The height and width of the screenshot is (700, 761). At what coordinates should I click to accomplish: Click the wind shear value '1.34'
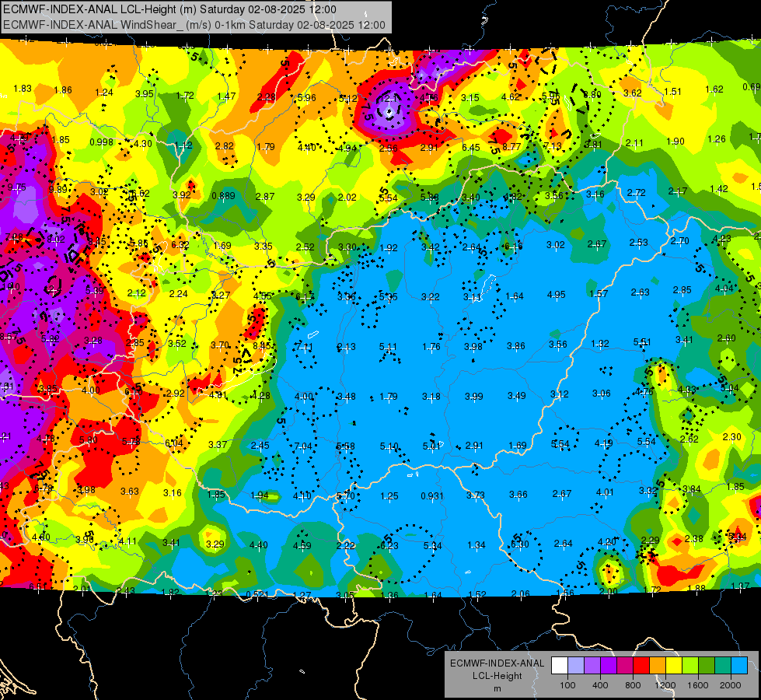[476, 545]
